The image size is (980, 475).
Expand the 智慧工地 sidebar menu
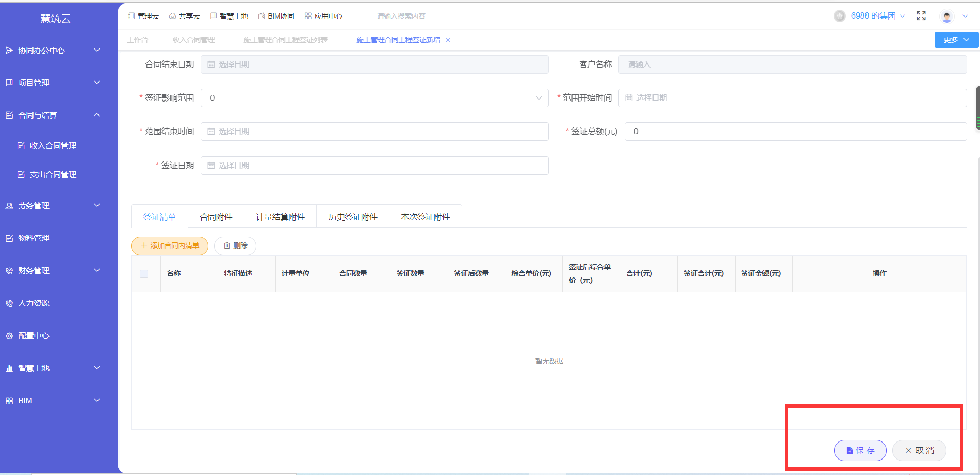58,368
